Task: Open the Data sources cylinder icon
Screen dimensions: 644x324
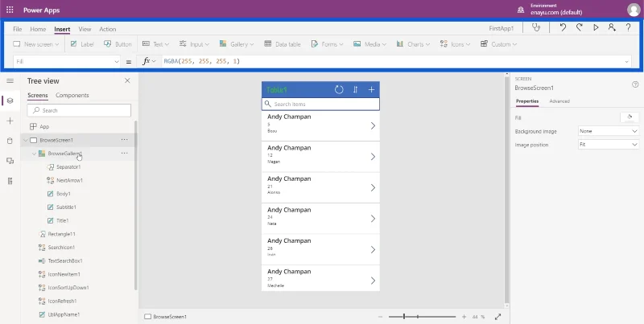Action: [x=10, y=141]
